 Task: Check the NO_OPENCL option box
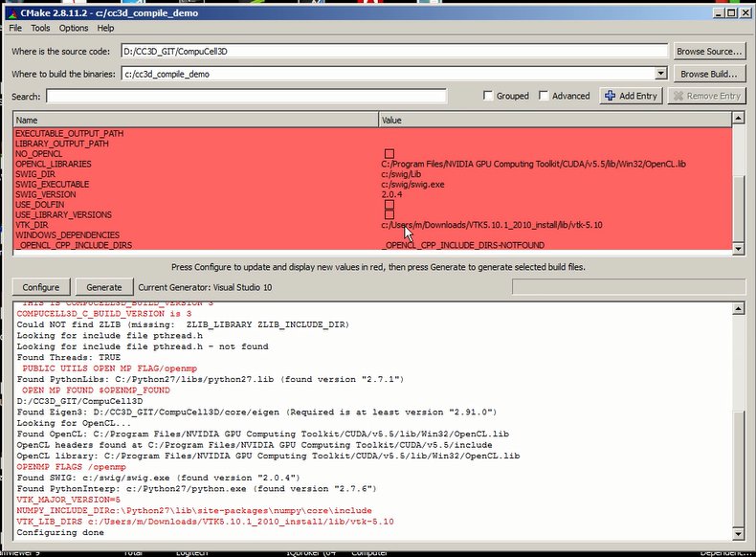click(x=389, y=154)
